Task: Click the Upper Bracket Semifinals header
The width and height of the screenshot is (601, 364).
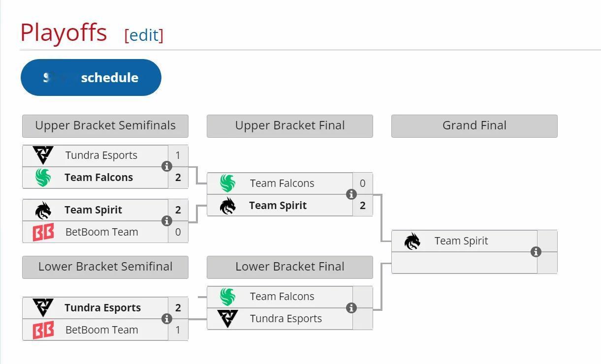Action: click(x=105, y=126)
